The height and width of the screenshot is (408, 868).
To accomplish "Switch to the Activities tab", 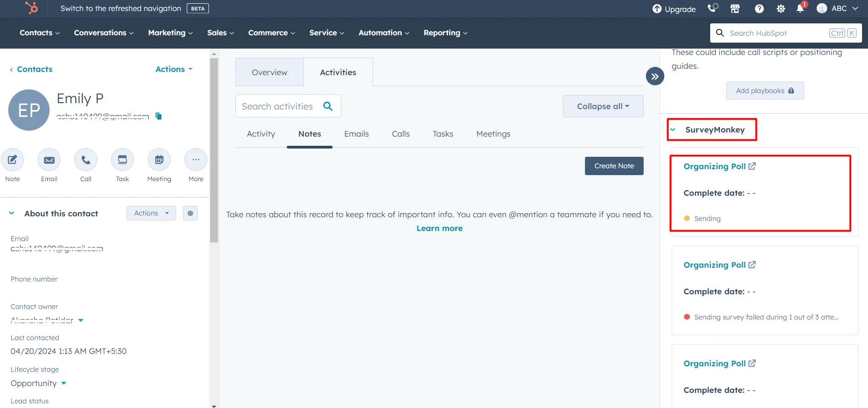I will [338, 72].
